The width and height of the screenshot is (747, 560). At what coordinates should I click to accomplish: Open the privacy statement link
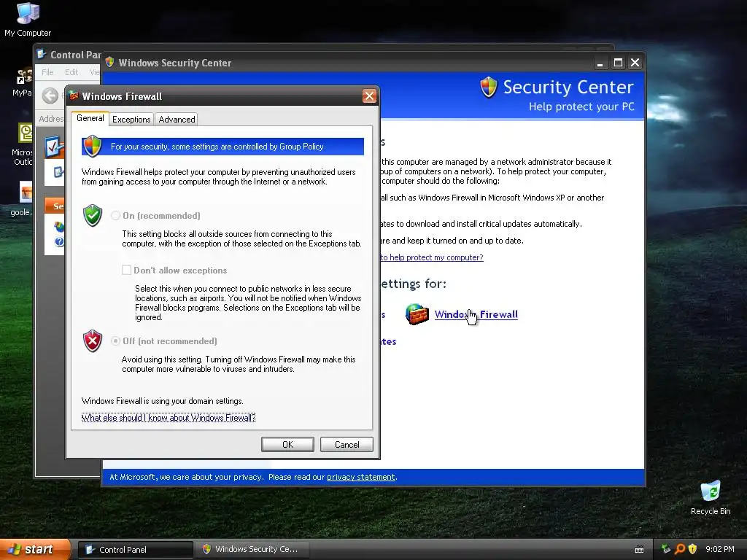coord(360,477)
